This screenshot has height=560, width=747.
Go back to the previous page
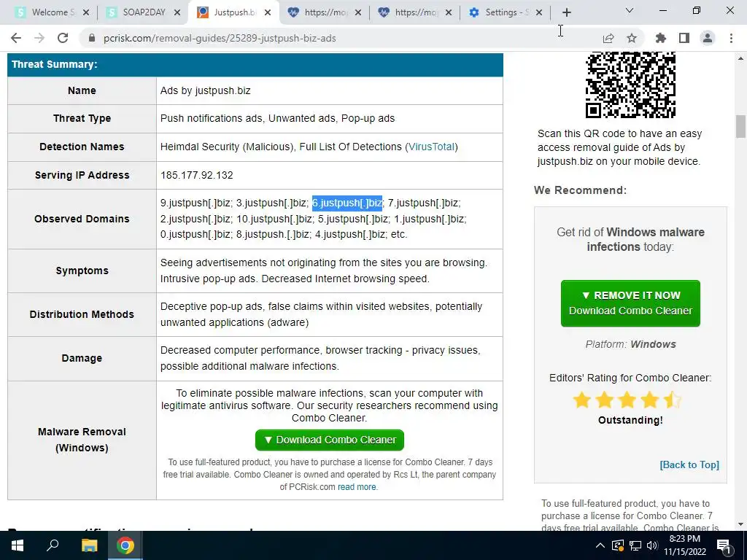click(x=16, y=38)
